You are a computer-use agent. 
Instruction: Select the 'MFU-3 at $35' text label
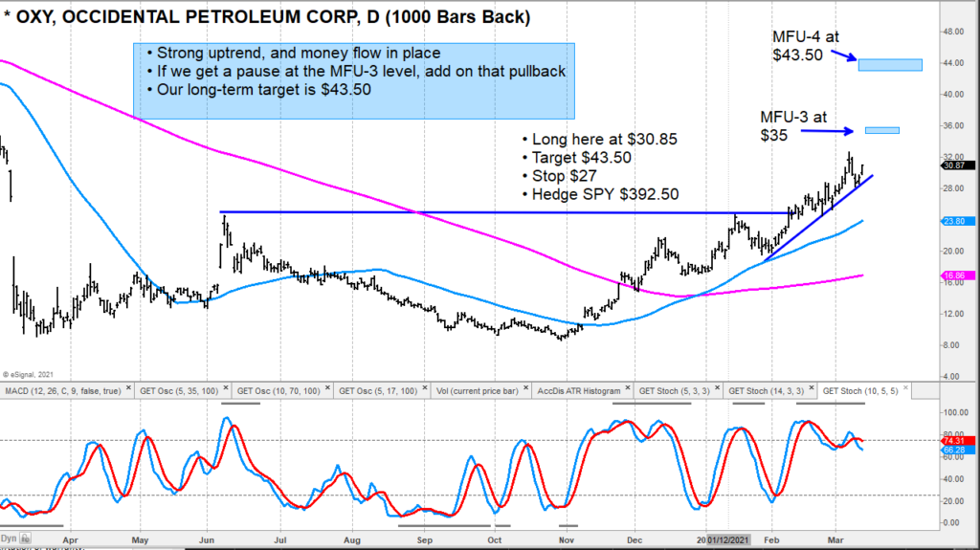pyautogui.click(x=793, y=126)
